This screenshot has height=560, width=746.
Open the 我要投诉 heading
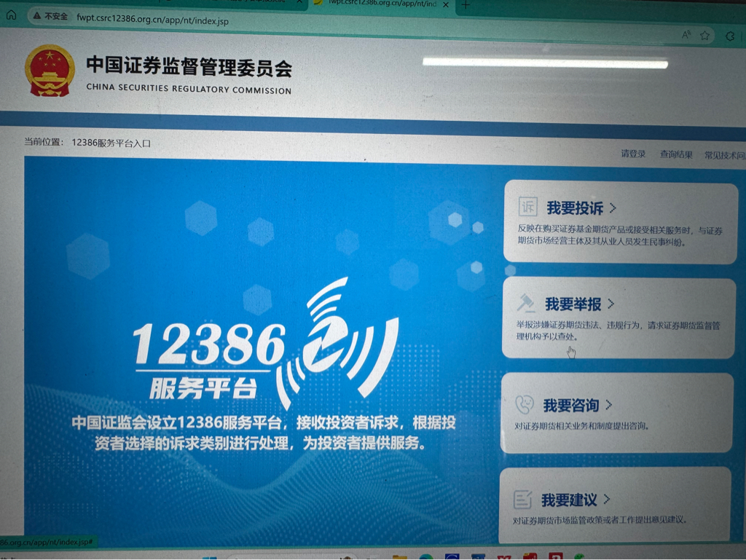click(576, 208)
